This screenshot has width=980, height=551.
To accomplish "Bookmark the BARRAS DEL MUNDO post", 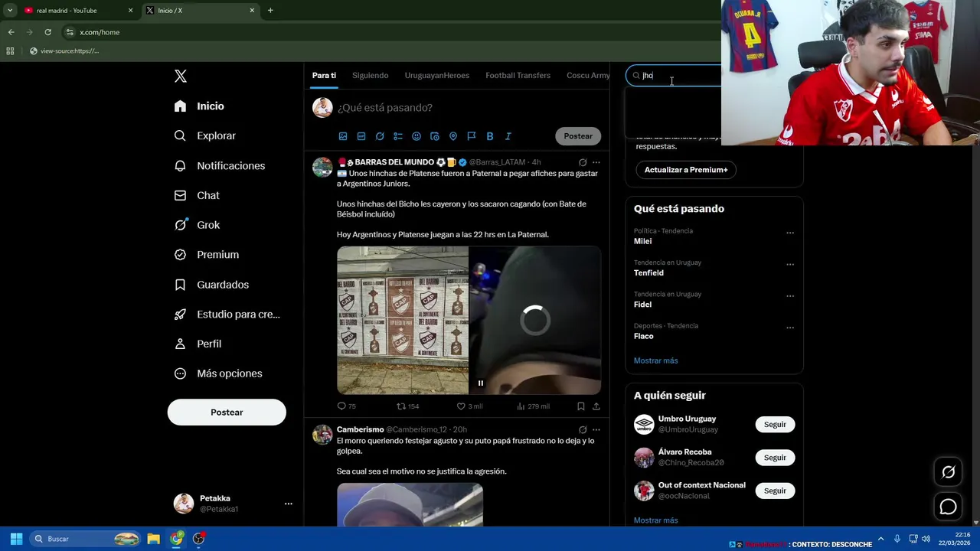I will coord(581,406).
